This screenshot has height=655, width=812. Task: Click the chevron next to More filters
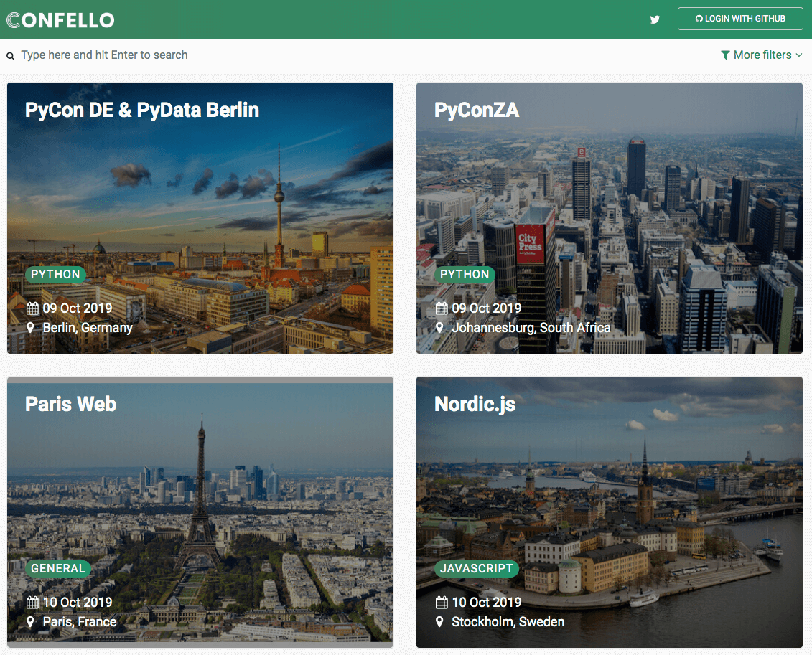pos(799,55)
